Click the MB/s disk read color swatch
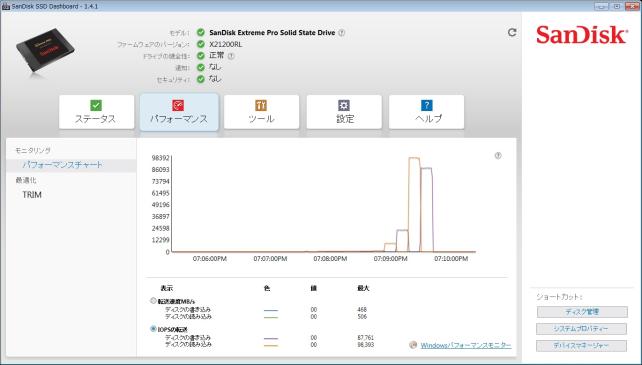 (271, 317)
